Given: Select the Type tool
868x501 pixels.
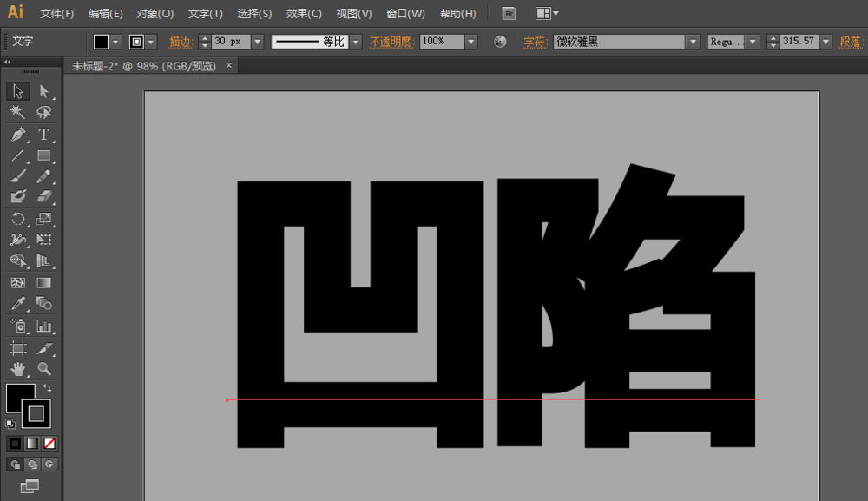Looking at the screenshot, I should click(x=43, y=135).
